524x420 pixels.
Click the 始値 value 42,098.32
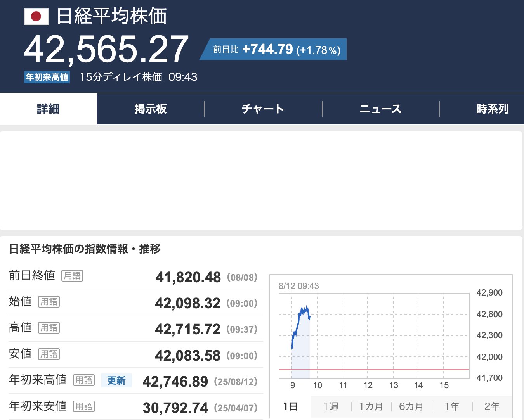[188, 303]
